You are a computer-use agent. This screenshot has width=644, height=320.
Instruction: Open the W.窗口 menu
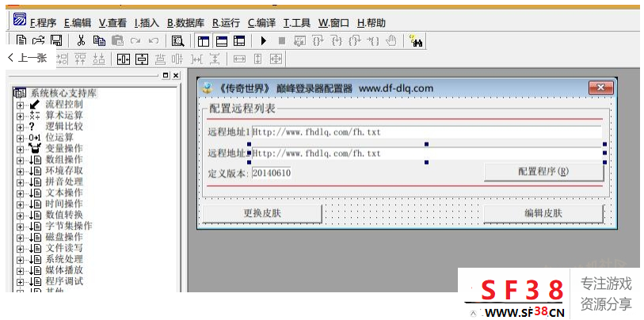(334, 23)
